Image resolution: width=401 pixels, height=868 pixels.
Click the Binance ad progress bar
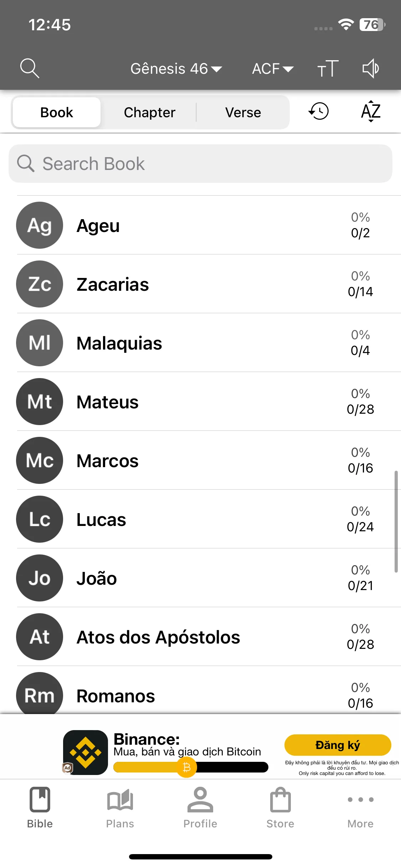[191, 767]
